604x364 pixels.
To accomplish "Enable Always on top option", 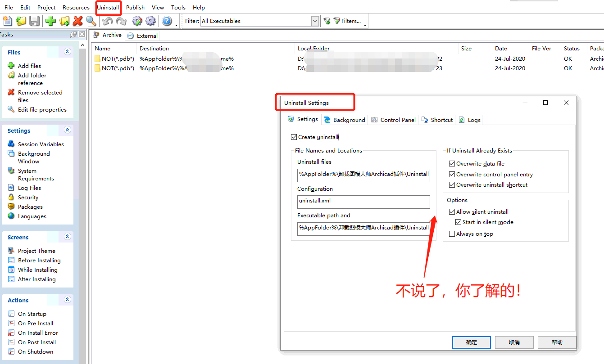I will tap(452, 234).
